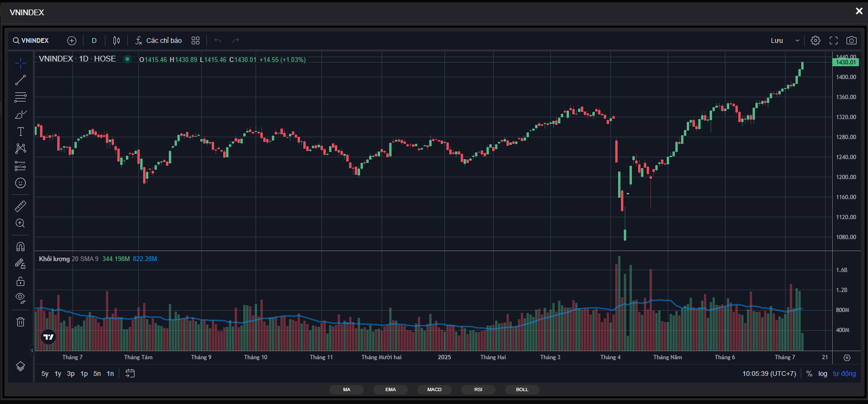Click the Tháng 4 time axis label
The image size is (868, 404).
[x=610, y=357]
